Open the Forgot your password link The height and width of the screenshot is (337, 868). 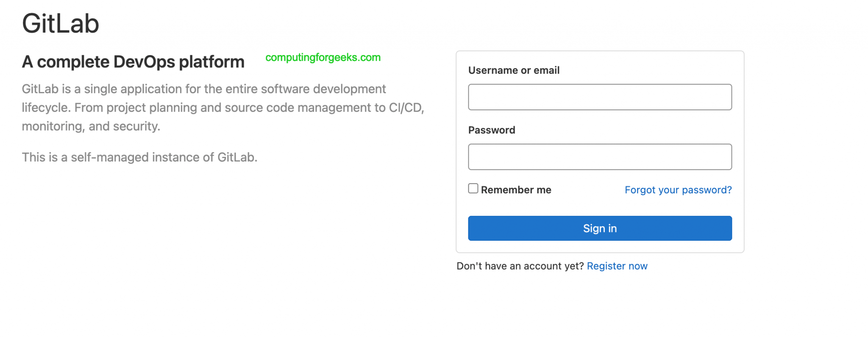[678, 190]
